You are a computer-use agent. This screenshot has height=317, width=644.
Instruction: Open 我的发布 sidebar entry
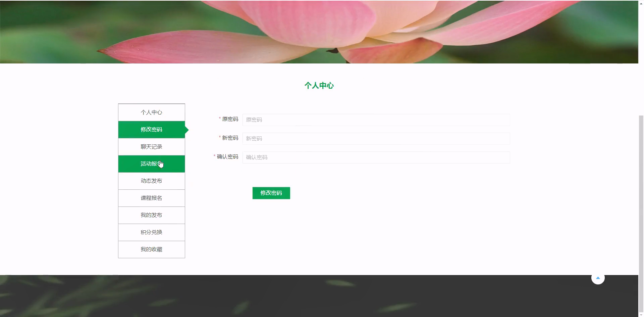point(151,215)
